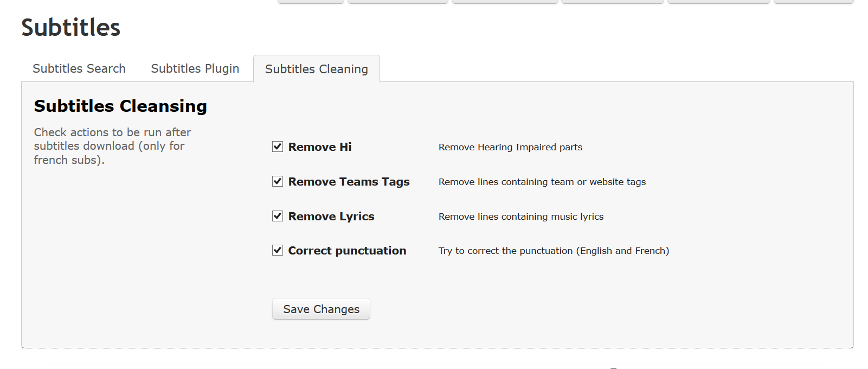Click the Correct punctuation label
Image resolution: width=868 pixels, height=369 pixels.
(347, 251)
